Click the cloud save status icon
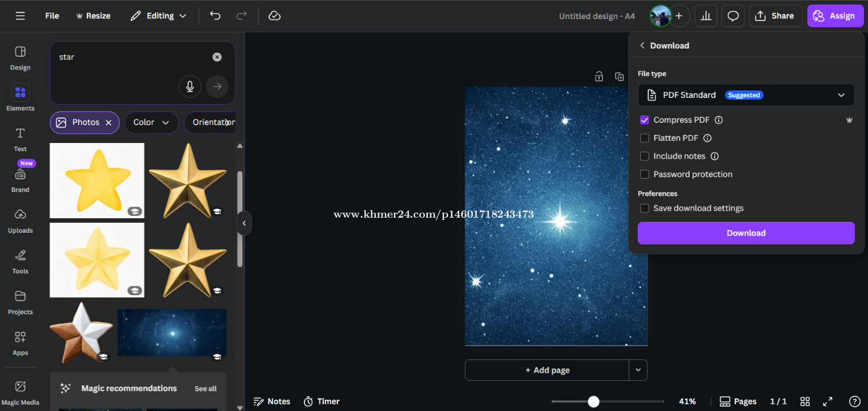The height and width of the screenshot is (411, 868). coord(275,16)
